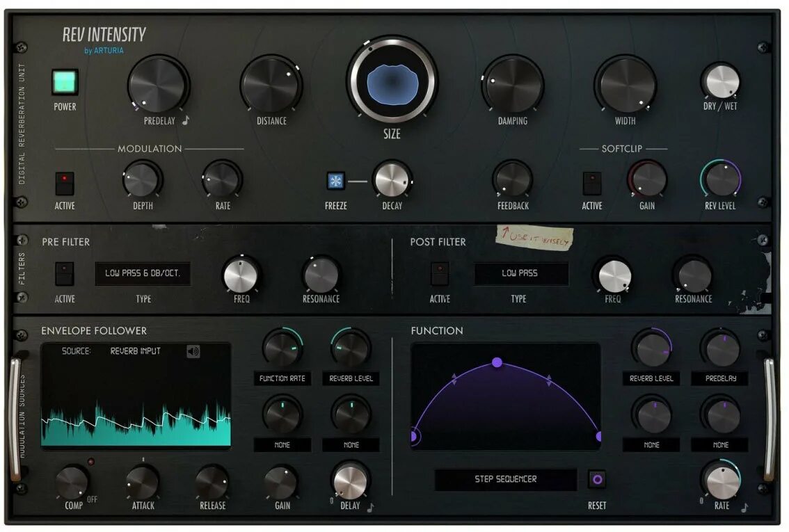Open the Post Filter Low Pass type selector
This screenshot has width=789, height=532.
(520, 273)
